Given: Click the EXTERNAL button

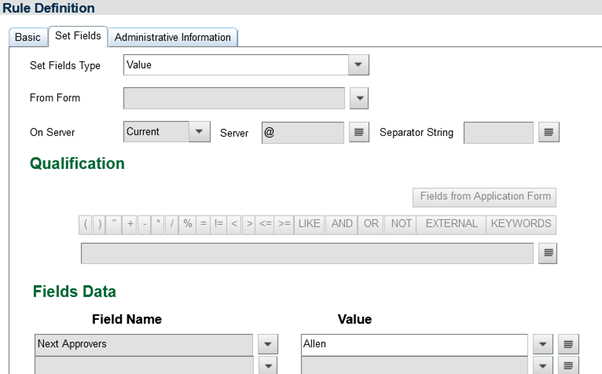Looking at the screenshot, I should (x=451, y=225).
